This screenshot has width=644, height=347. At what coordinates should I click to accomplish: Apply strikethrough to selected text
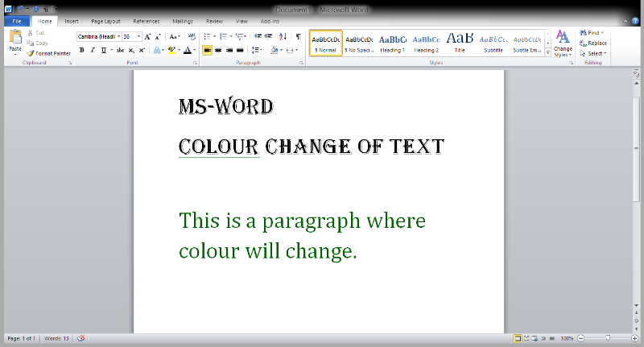click(x=120, y=50)
